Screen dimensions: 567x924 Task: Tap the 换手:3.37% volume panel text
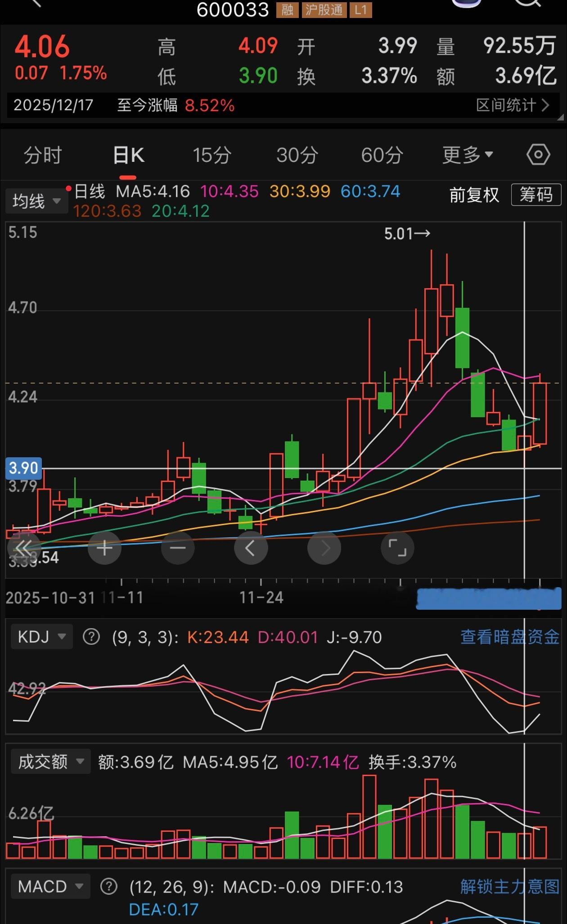coord(412,762)
